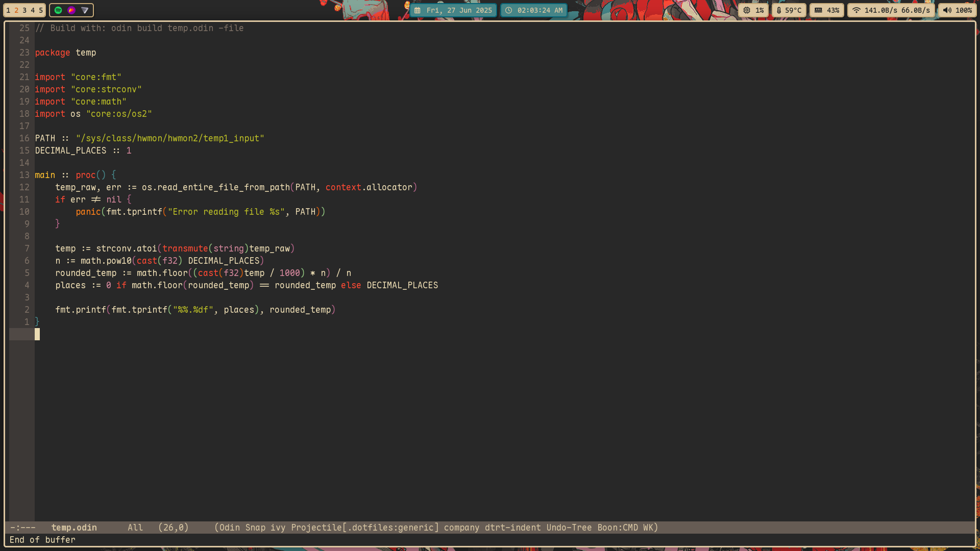Click Undo-Tree minor mode in mode line
This screenshot has height=551, width=980.
tap(569, 528)
